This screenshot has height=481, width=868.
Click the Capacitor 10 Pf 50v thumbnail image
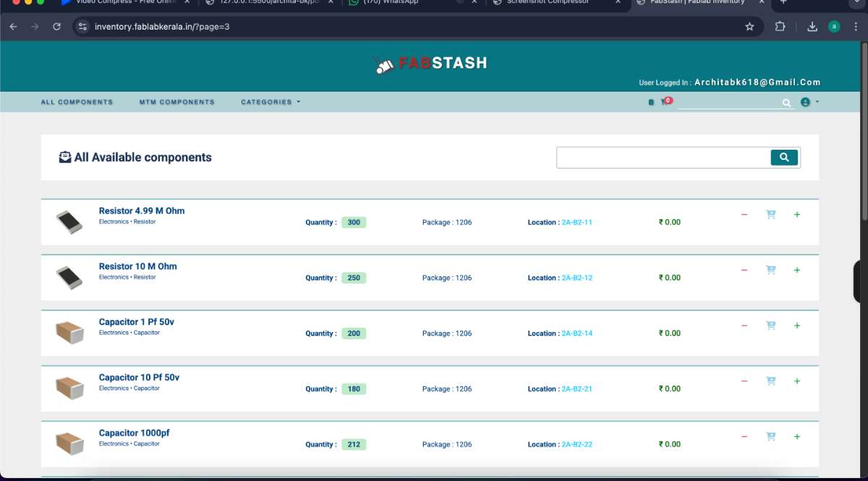click(69, 388)
